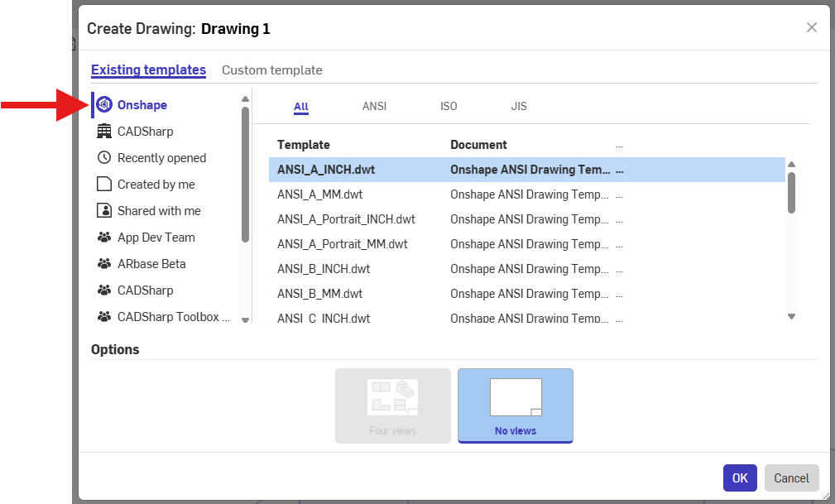Select the ANSI_C_INCH.dwt template row

[x=526, y=318]
